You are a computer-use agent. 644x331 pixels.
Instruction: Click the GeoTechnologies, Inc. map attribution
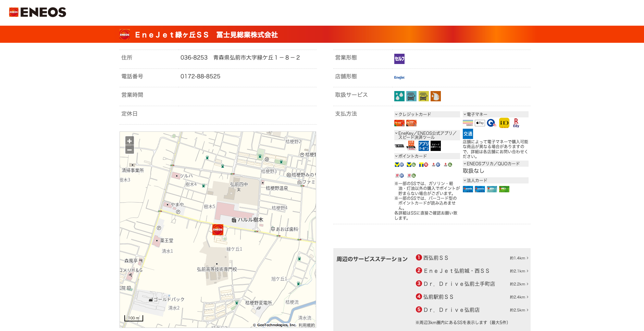click(x=275, y=325)
